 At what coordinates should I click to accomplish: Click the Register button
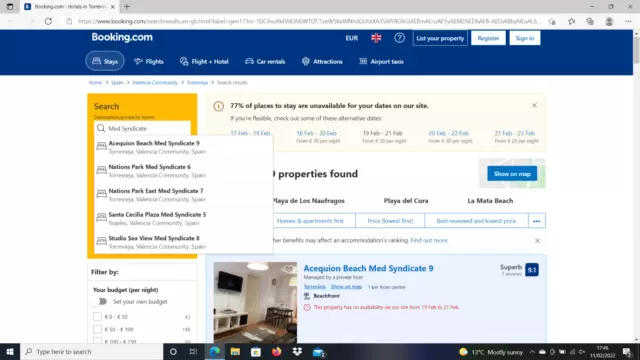(488, 38)
